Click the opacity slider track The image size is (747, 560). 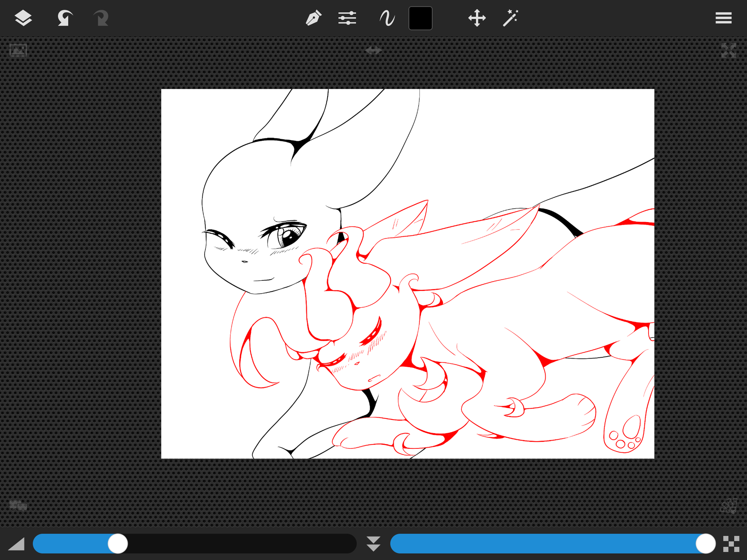552,544
